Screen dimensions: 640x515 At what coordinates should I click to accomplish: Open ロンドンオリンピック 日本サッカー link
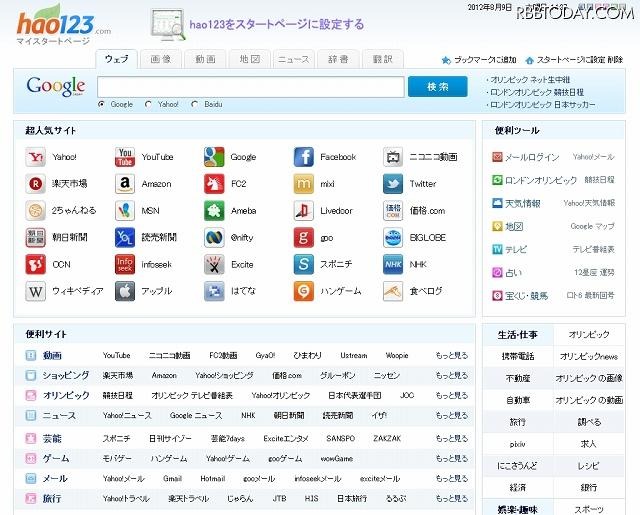(542, 105)
